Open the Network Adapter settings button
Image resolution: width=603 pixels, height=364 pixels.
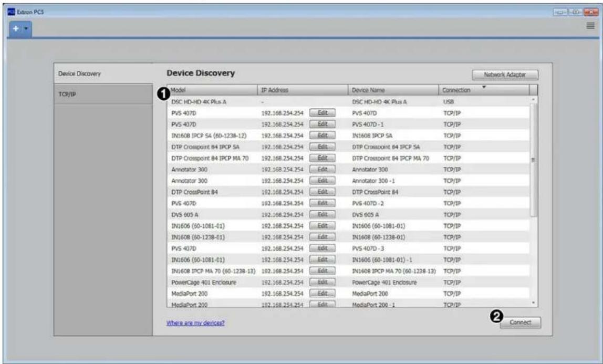pyautogui.click(x=505, y=75)
